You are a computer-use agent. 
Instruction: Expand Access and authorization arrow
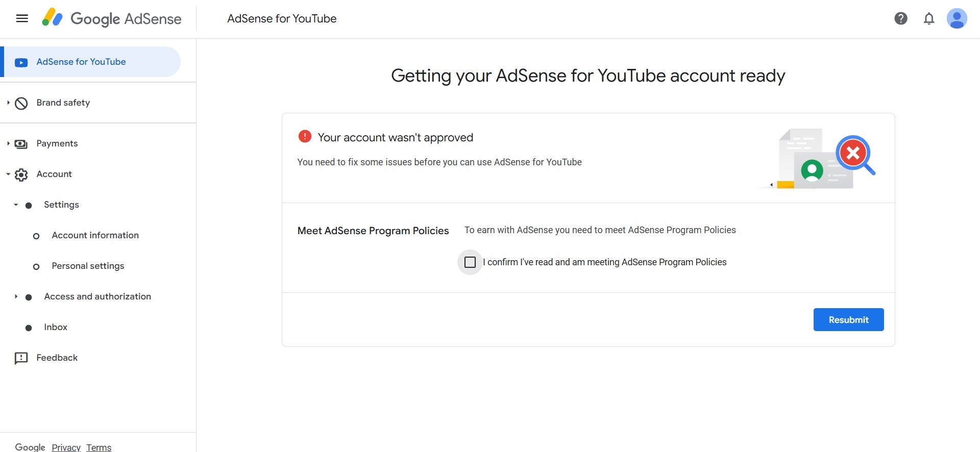click(16, 296)
